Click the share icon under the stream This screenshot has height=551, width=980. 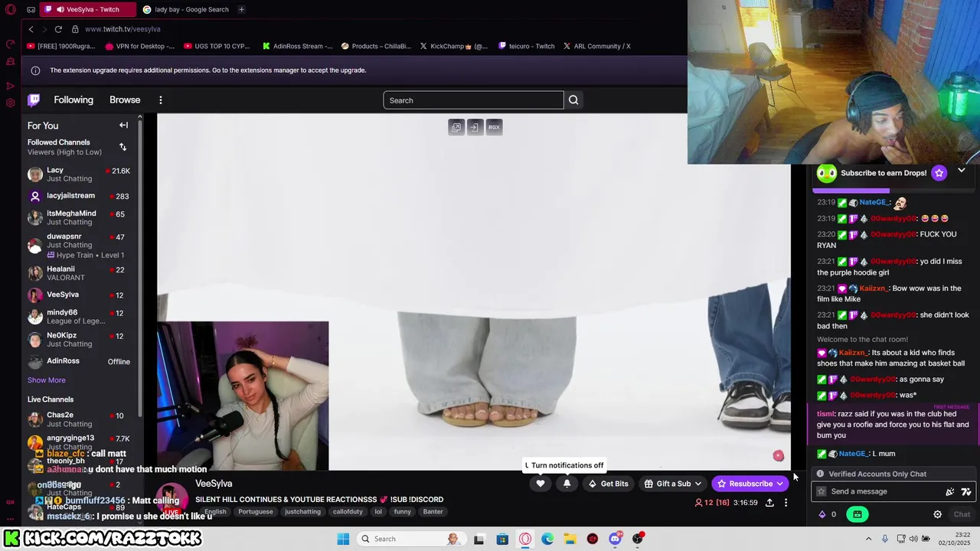tap(769, 503)
